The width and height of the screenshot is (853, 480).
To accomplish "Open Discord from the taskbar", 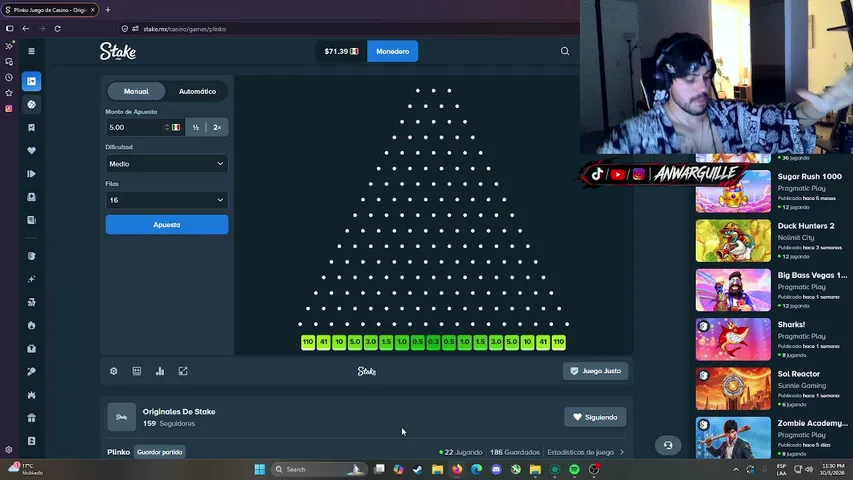I will pyautogui.click(x=496, y=469).
